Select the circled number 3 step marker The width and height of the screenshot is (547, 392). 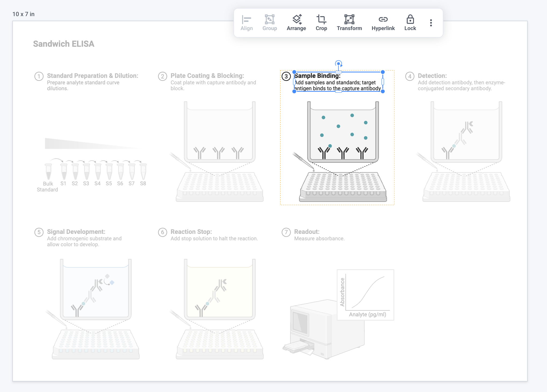(286, 77)
